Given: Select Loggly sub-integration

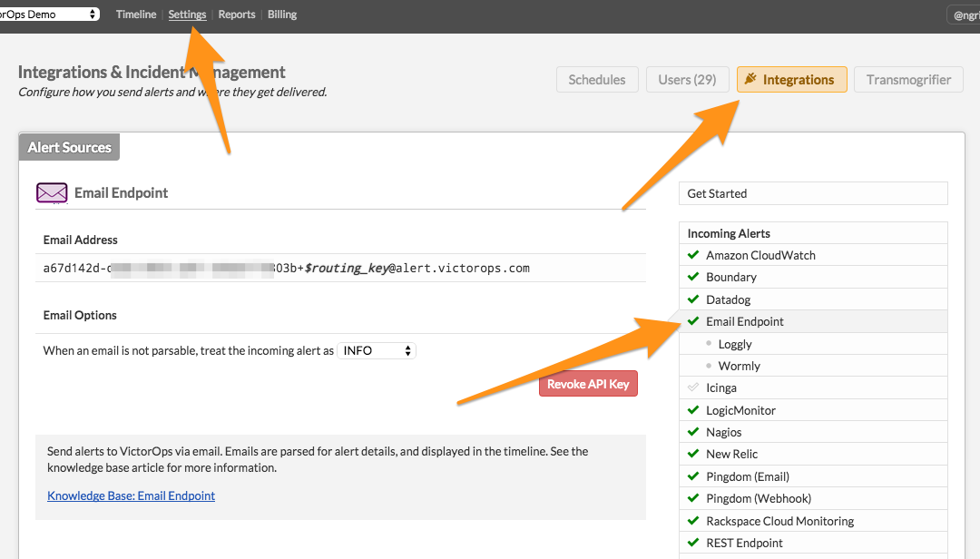Looking at the screenshot, I should (813, 343).
